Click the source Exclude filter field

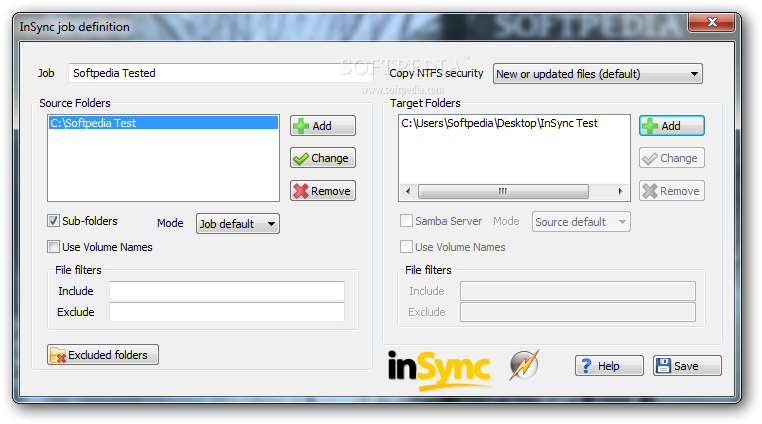coord(227,312)
